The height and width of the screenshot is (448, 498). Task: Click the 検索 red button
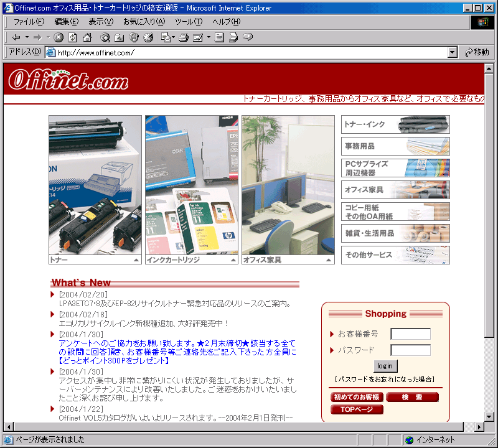pos(412,397)
